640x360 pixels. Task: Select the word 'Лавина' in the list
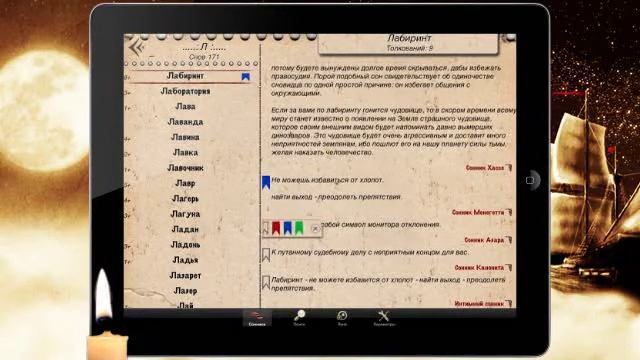(x=185, y=137)
